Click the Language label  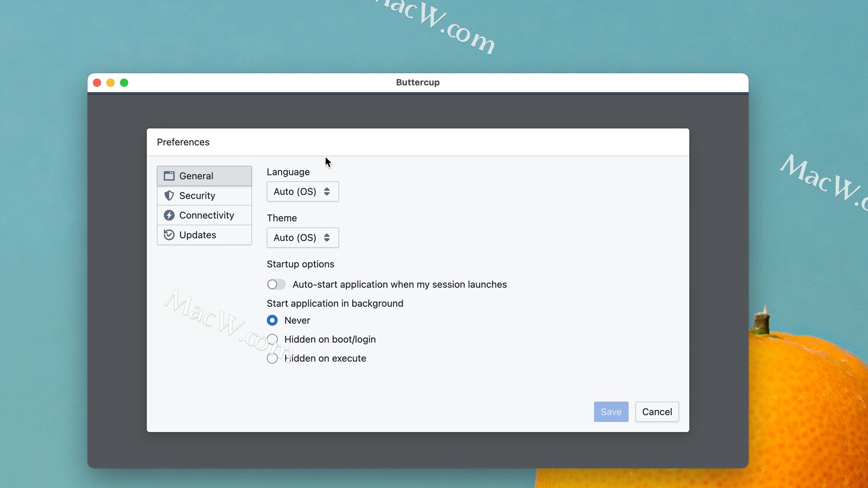288,172
